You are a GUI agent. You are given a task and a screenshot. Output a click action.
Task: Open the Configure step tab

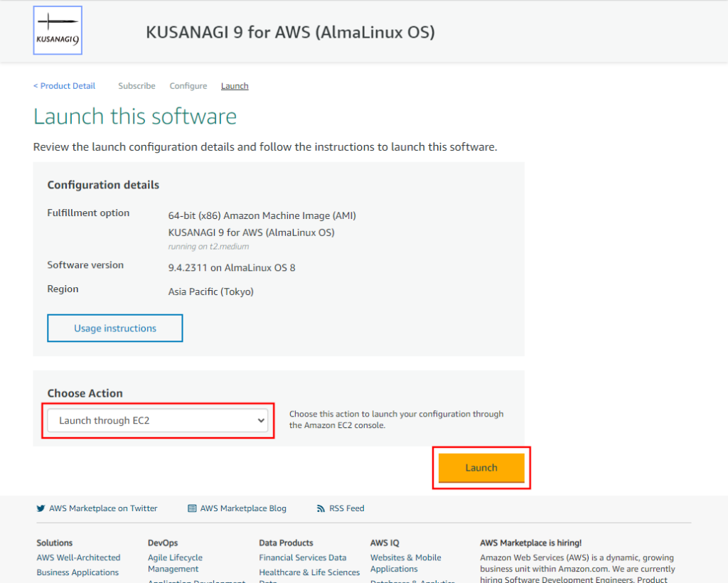[x=188, y=86]
